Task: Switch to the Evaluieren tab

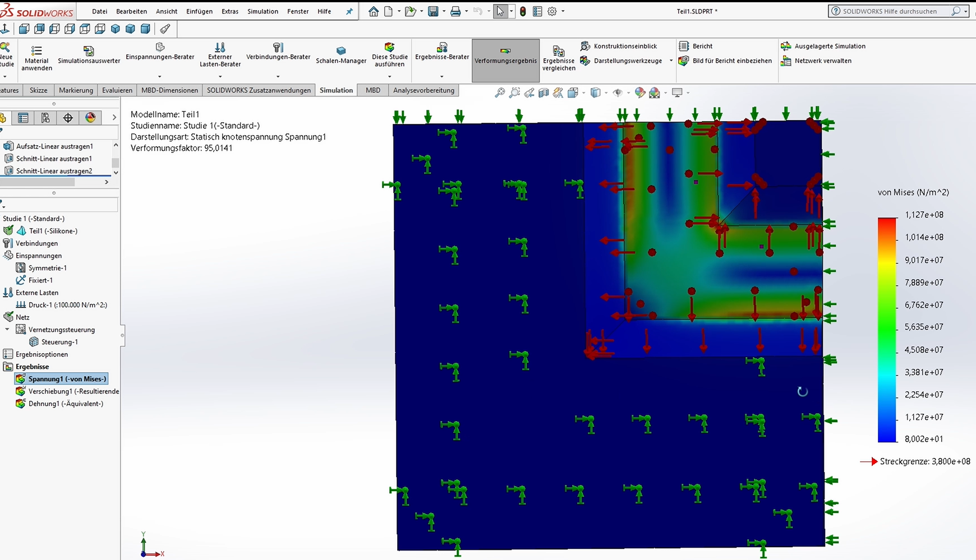Action: [117, 90]
